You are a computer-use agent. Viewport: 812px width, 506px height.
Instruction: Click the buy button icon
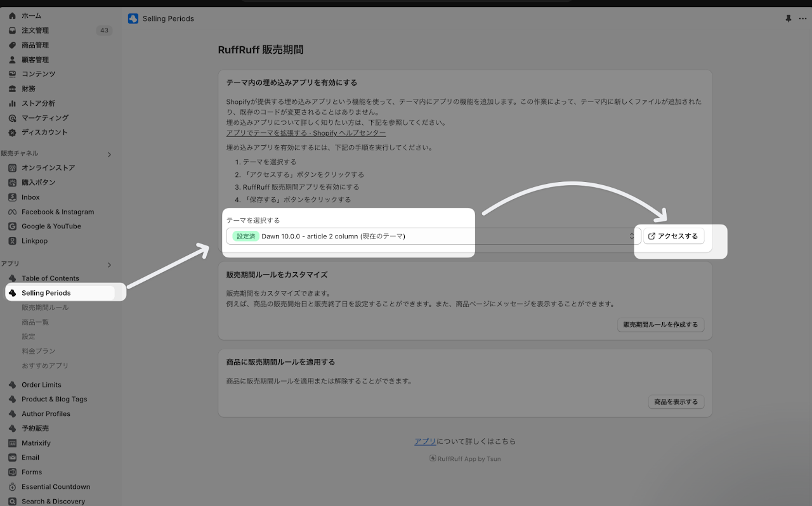(x=12, y=183)
